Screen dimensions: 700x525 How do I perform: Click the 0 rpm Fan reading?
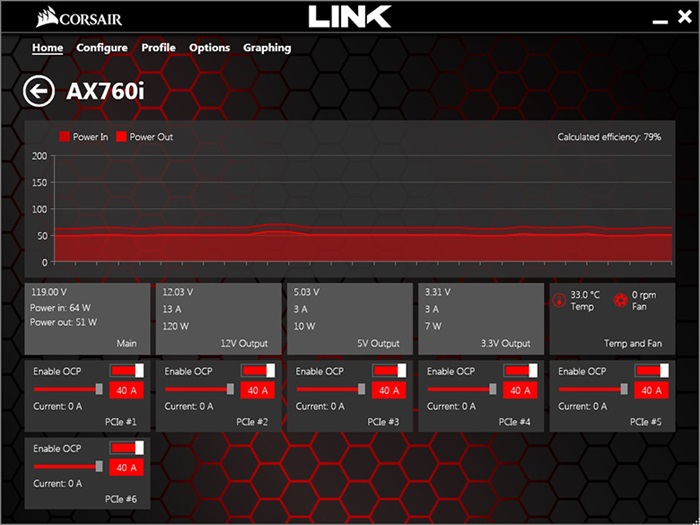click(x=644, y=301)
